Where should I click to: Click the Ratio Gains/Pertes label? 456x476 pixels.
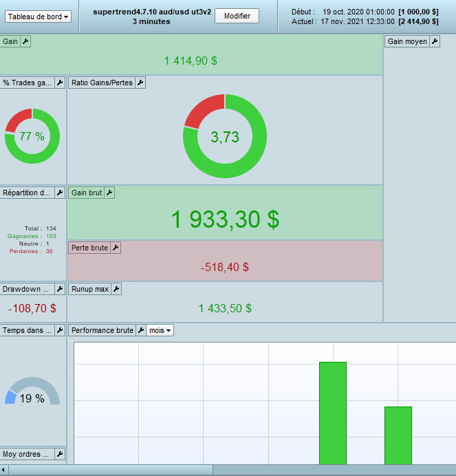coord(102,83)
